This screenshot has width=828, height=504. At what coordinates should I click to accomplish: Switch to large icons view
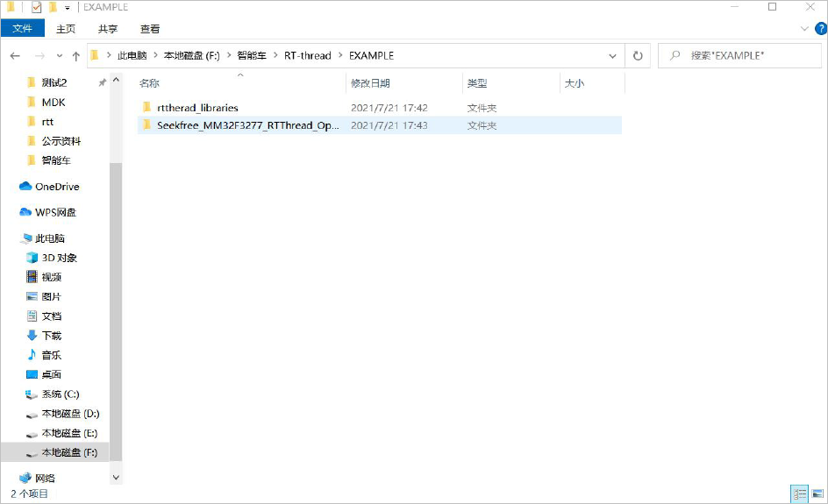(x=818, y=494)
